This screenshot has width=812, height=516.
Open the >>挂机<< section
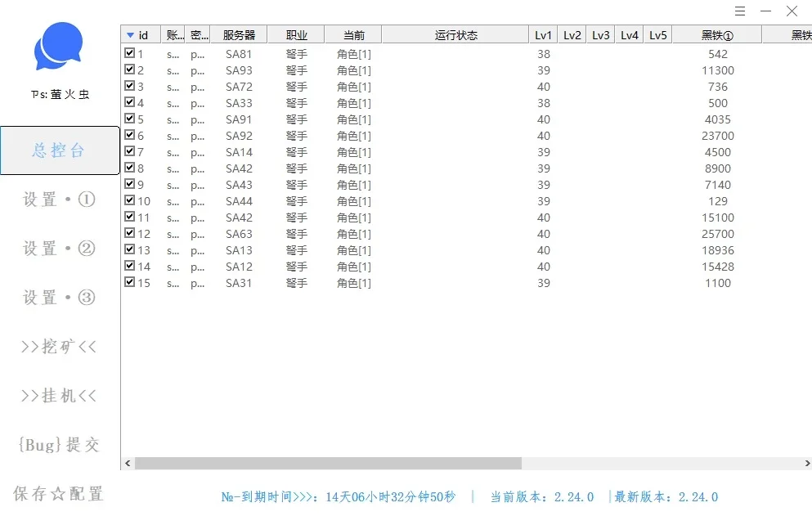tap(59, 396)
